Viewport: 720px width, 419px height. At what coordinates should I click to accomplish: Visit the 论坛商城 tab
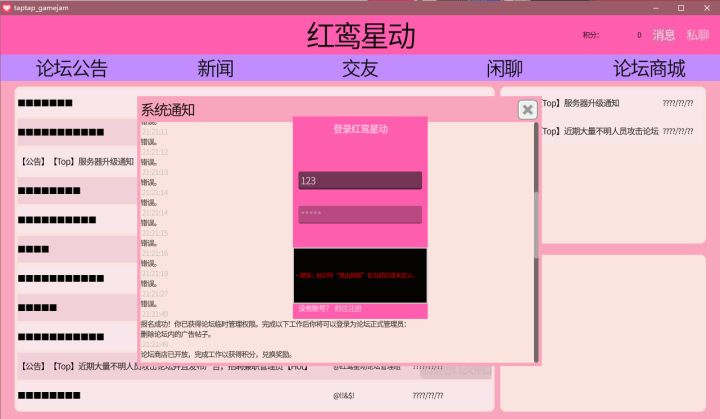point(649,68)
